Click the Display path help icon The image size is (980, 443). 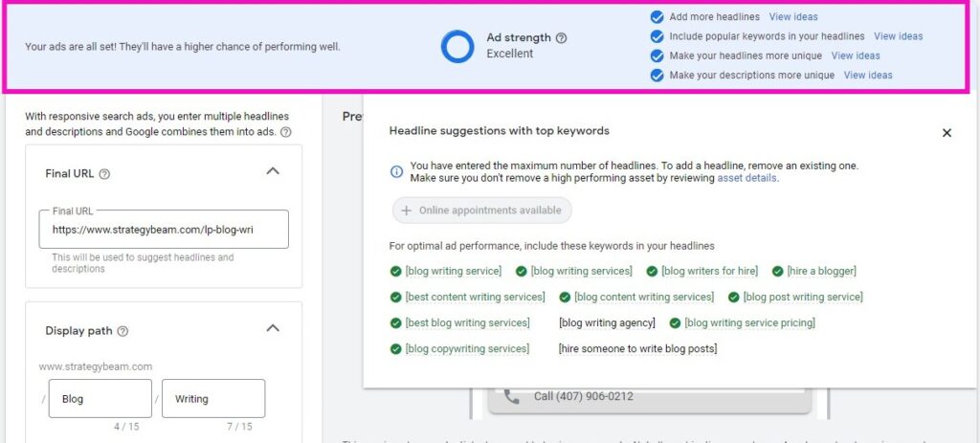click(123, 331)
